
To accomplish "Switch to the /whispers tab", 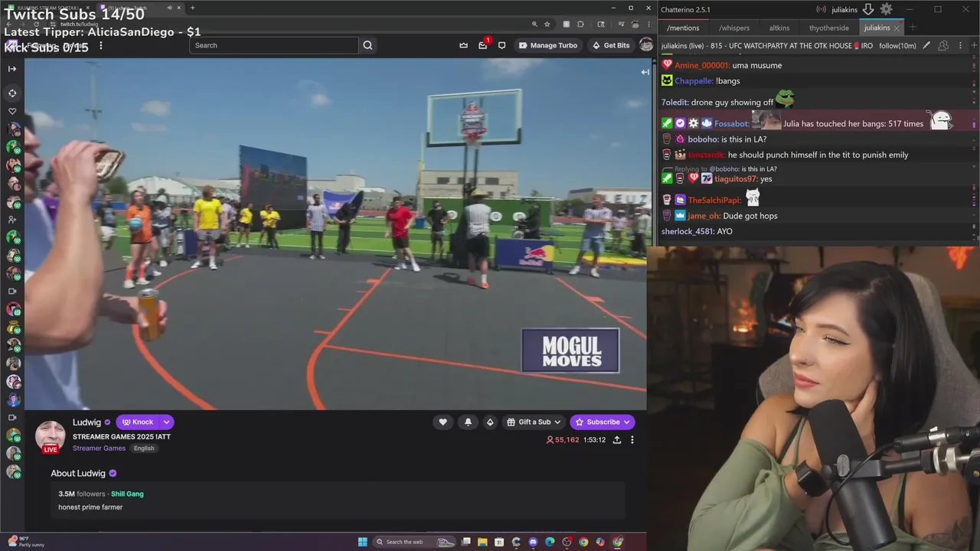I will (734, 28).
